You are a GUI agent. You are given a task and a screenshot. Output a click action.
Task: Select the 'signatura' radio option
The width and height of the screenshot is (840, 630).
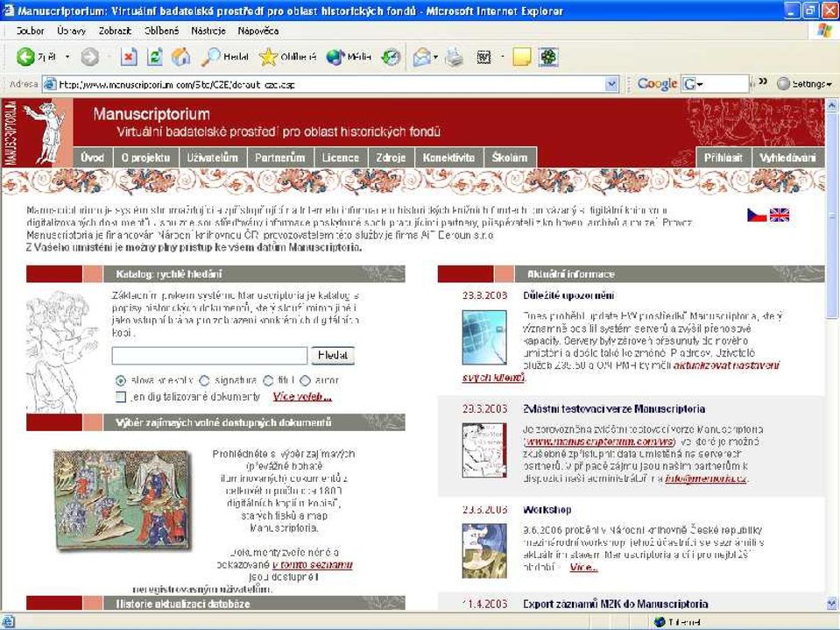tap(204, 380)
